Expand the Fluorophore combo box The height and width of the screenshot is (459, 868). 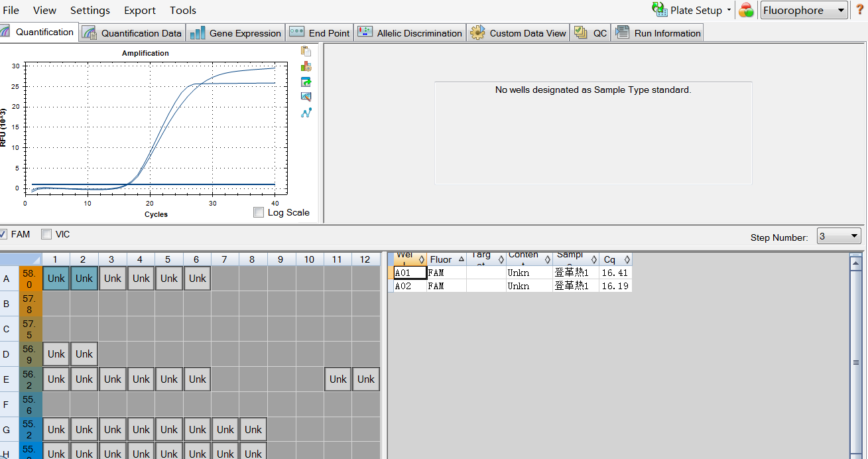point(804,10)
